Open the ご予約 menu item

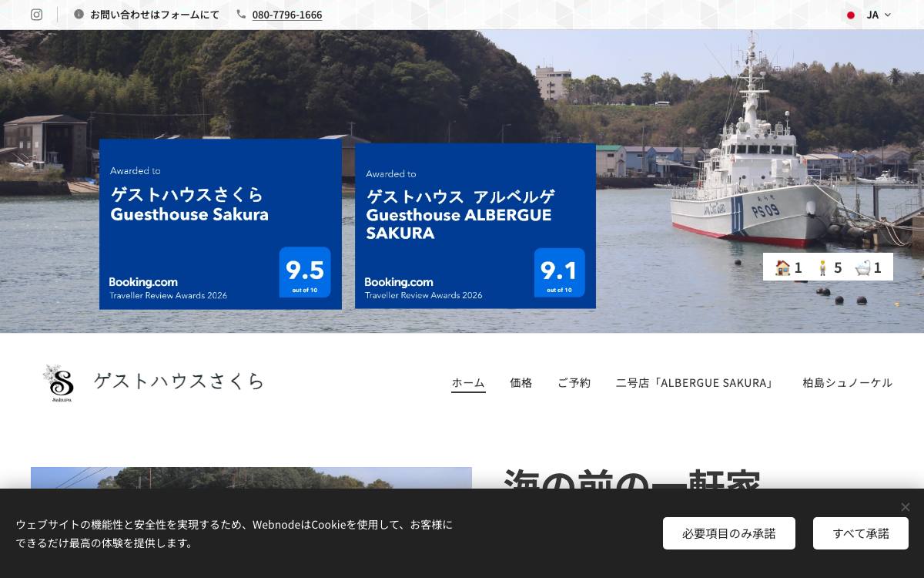(574, 382)
